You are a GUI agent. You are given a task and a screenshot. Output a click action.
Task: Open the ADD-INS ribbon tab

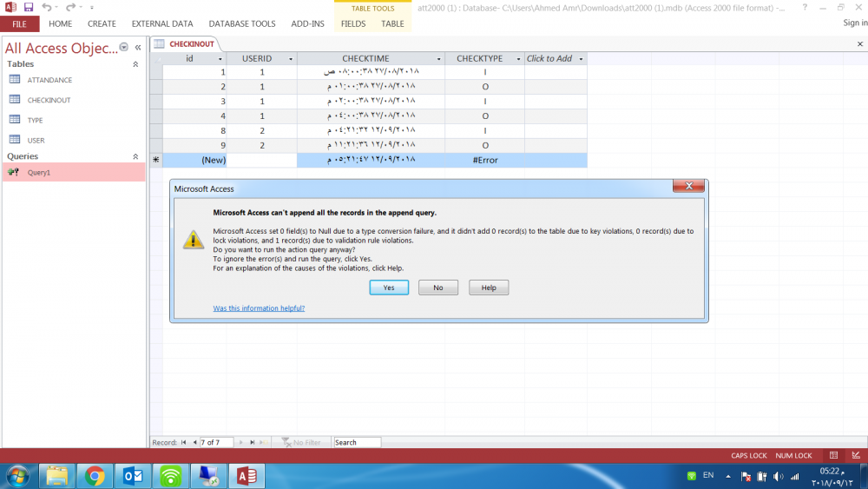(x=308, y=23)
